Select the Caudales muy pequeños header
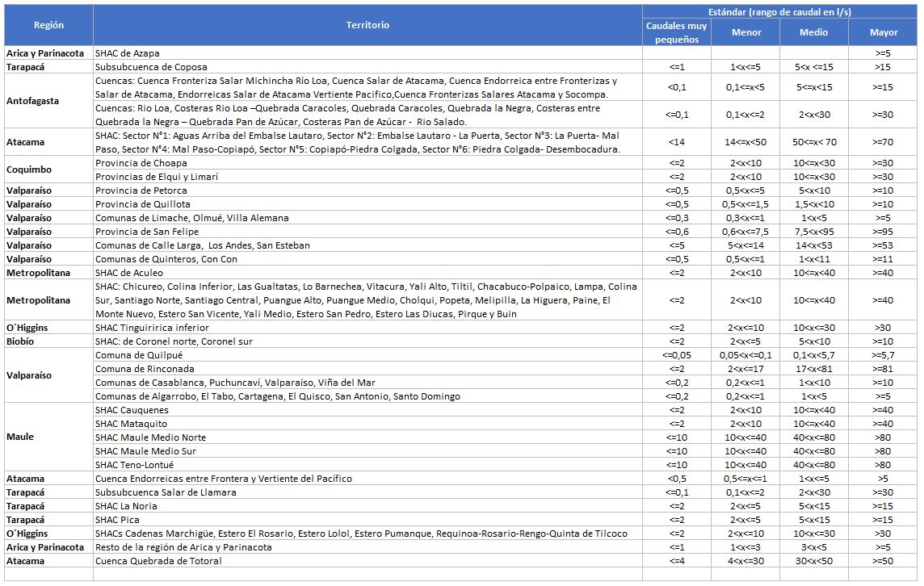The height and width of the screenshot is (586, 924). (x=677, y=32)
